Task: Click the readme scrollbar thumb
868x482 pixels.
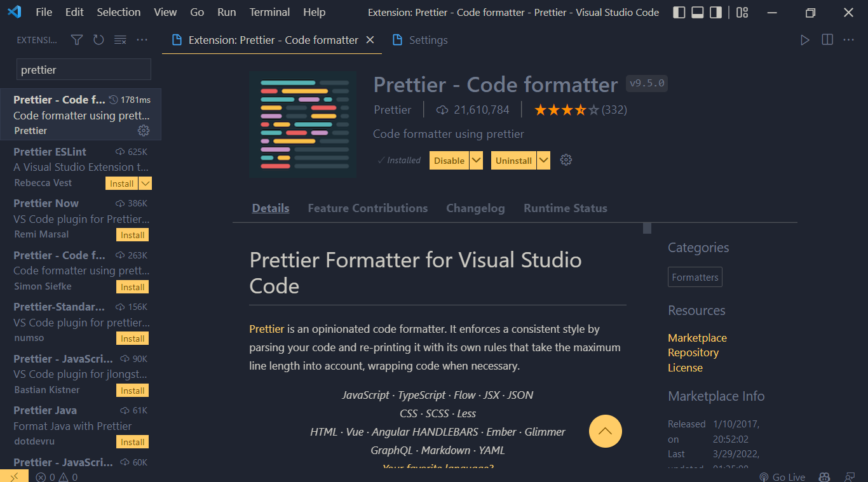Action: point(647,228)
